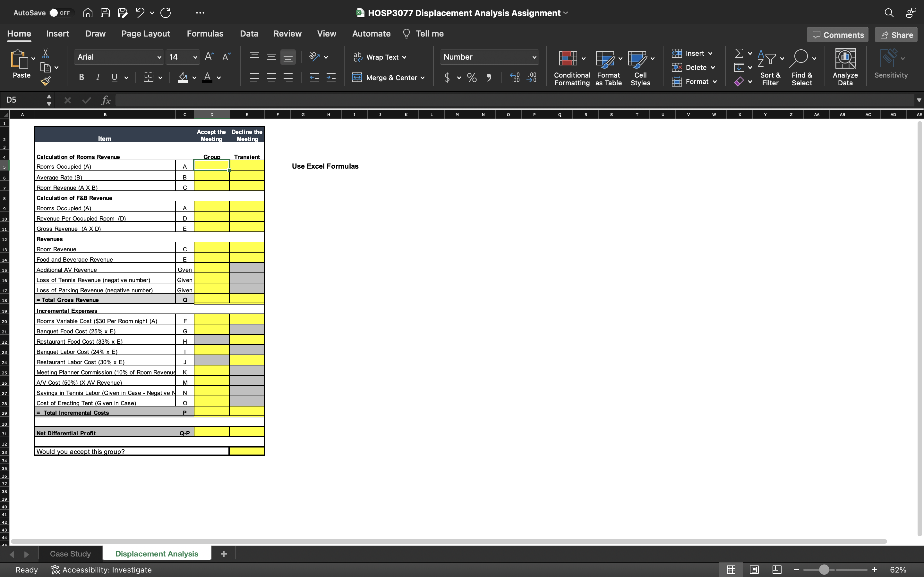Open the Merge & Center dropdown arrow

[423, 78]
